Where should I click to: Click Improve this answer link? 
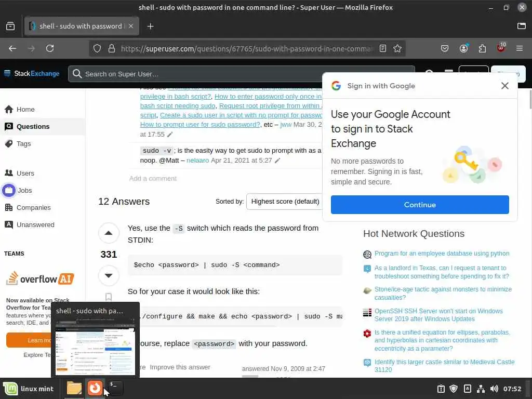[x=180, y=367]
